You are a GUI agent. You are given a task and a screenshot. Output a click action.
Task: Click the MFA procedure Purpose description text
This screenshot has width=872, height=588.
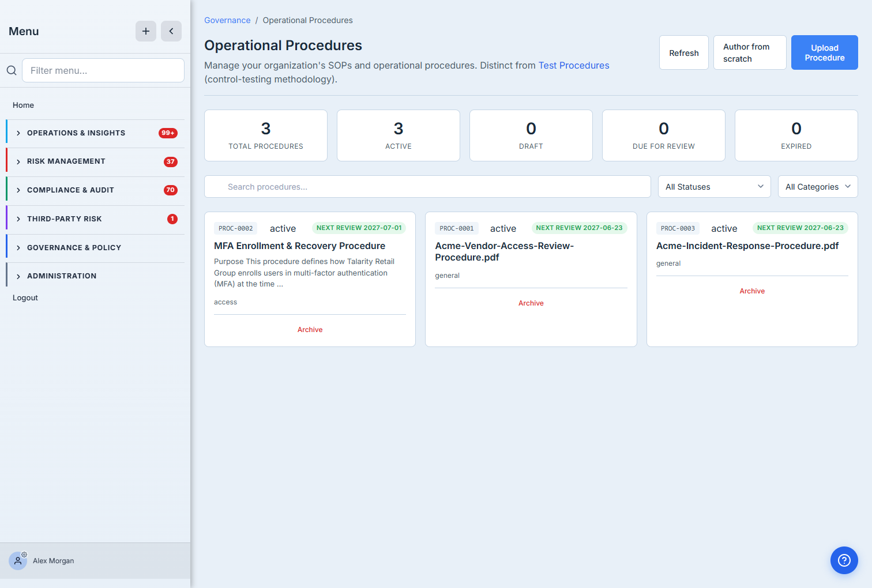(305, 273)
